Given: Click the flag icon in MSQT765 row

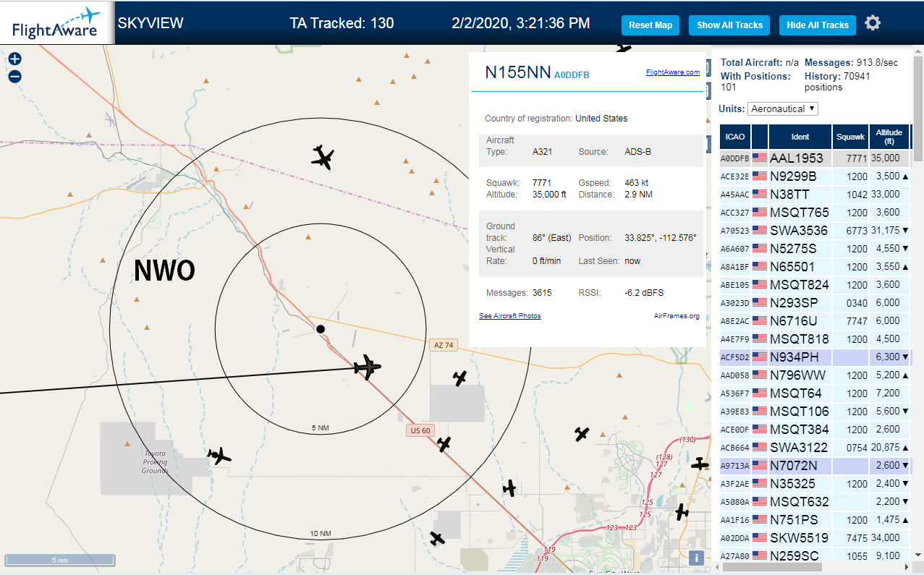Looking at the screenshot, I should tap(759, 213).
